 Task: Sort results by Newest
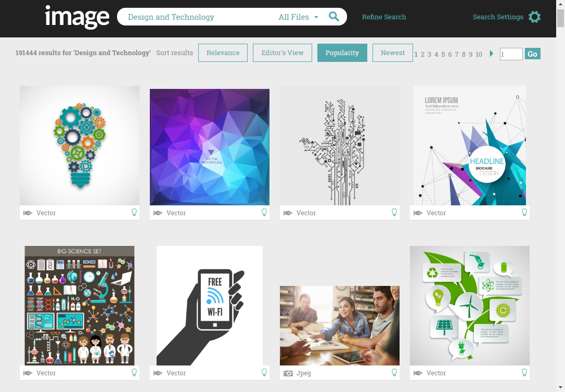pyautogui.click(x=393, y=53)
